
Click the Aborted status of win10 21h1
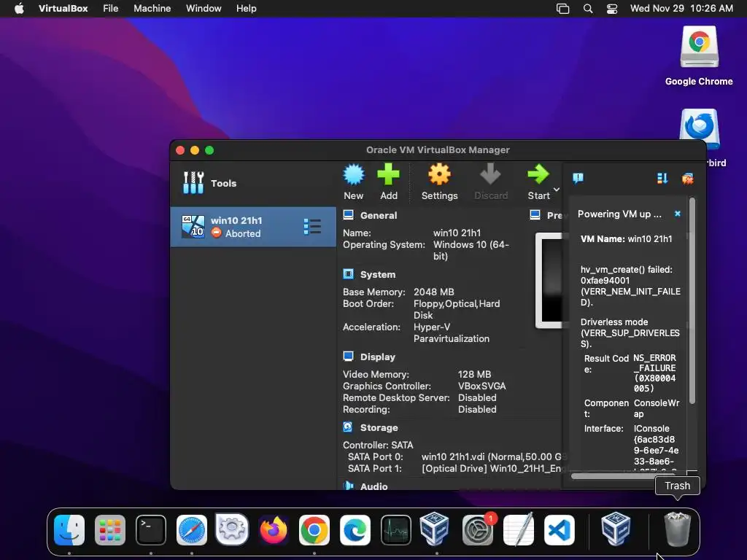tap(243, 234)
